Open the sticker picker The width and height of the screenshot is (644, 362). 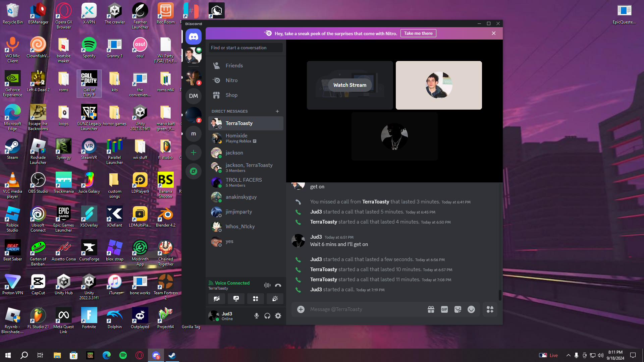[x=458, y=309]
